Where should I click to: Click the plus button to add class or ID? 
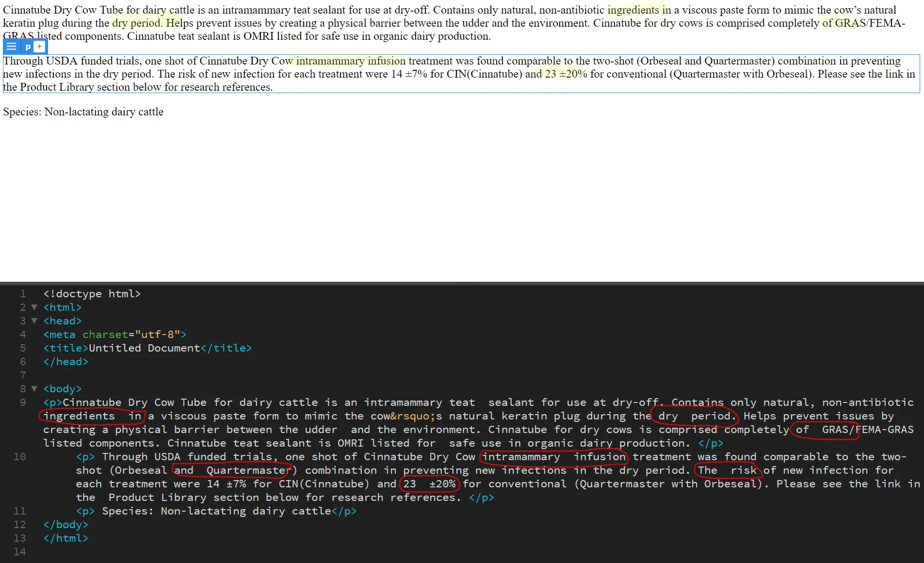pyautogui.click(x=40, y=47)
